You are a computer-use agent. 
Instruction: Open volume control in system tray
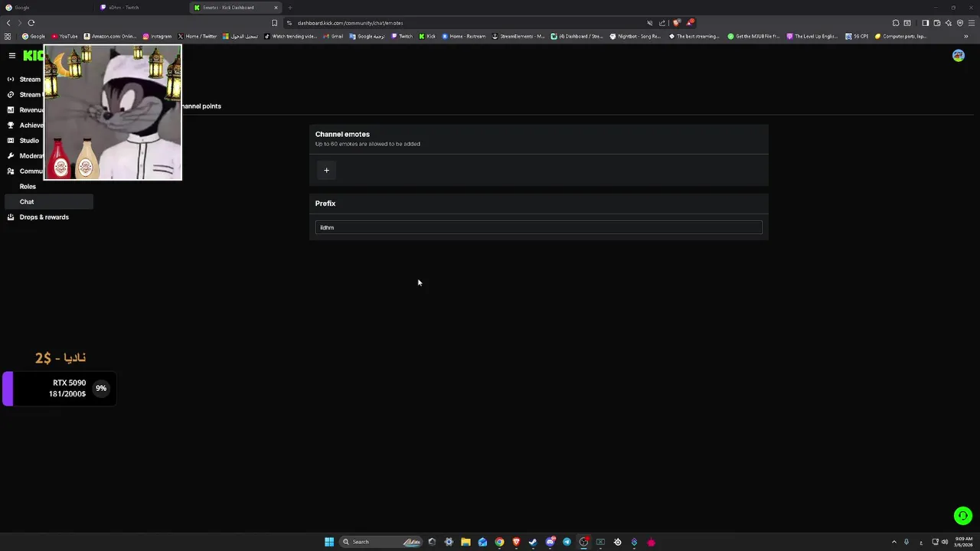point(945,542)
